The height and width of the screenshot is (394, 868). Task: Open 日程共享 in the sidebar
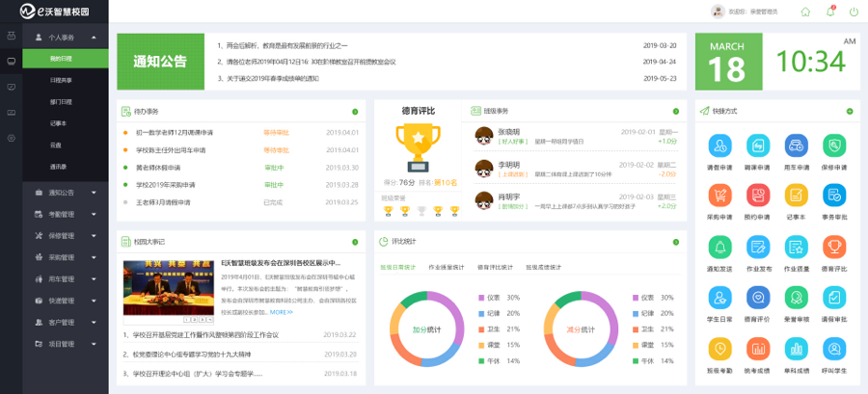point(60,80)
